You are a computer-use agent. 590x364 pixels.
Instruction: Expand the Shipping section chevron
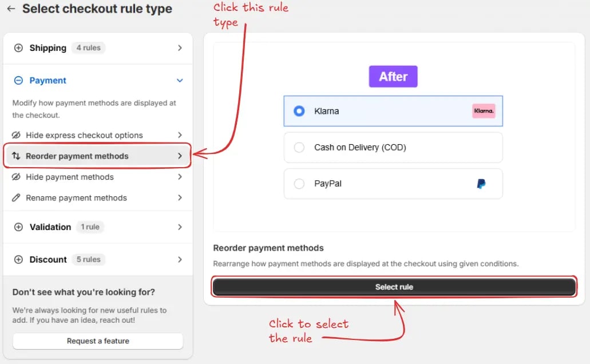pyautogui.click(x=180, y=48)
